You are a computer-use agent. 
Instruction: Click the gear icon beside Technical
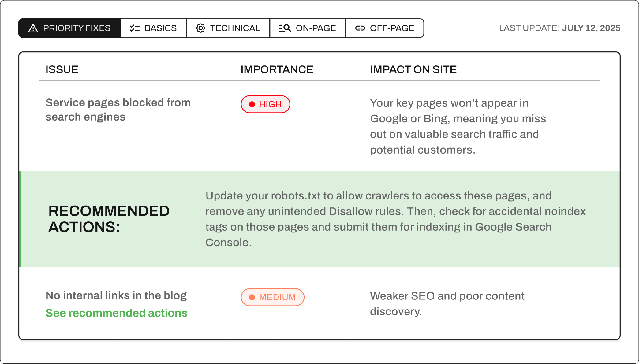point(200,28)
